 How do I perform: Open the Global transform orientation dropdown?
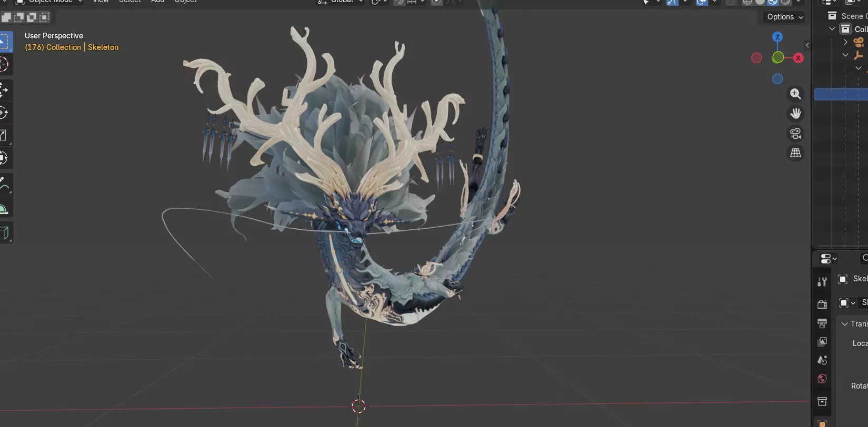[x=341, y=2]
